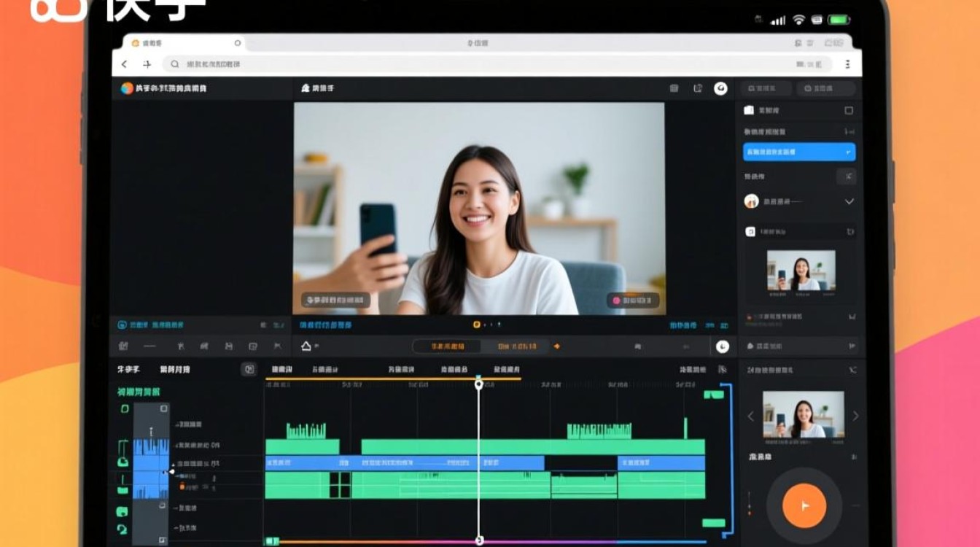Image resolution: width=980 pixels, height=547 pixels.
Task: Click the white circular icon ending the playback bar
Action: click(x=722, y=347)
